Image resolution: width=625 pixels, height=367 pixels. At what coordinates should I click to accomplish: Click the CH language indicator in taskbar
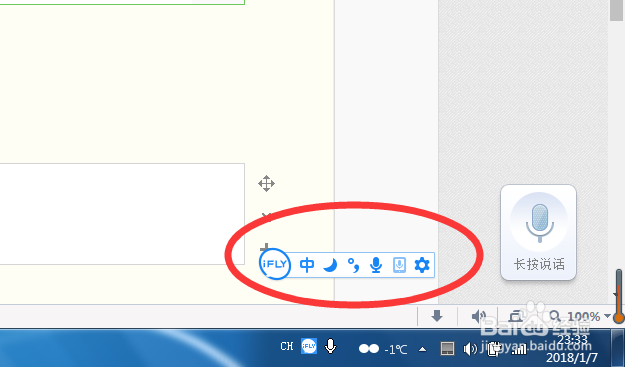point(287,346)
